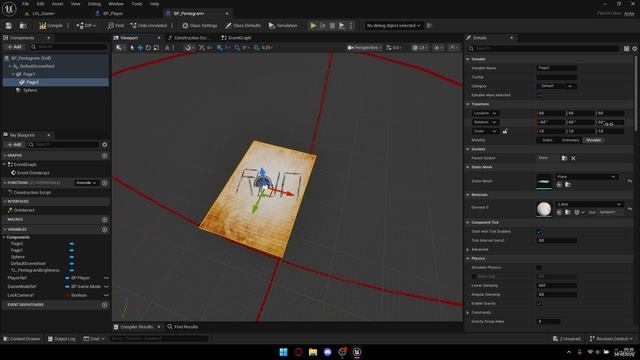
Task: Switch to the BP_Player tab
Action: pos(113,13)
